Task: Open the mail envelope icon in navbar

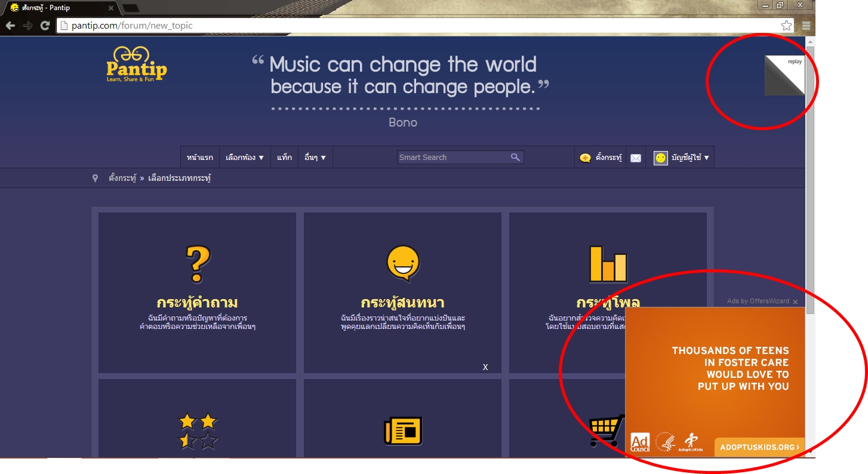Action: 636,158
